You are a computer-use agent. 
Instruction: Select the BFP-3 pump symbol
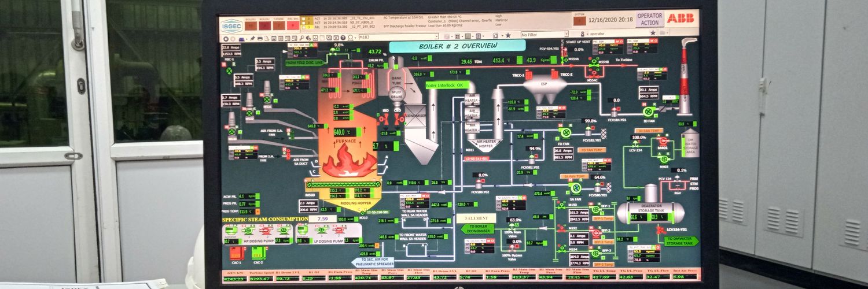pyautogui.click(x=596, y=253)
